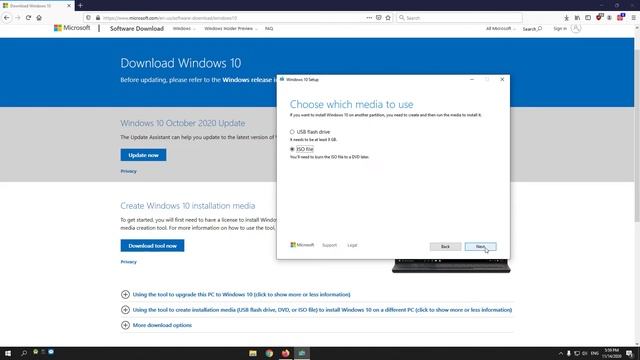Open taskbar search magnifier
640x360 pixels.
(x=24, y=353)
